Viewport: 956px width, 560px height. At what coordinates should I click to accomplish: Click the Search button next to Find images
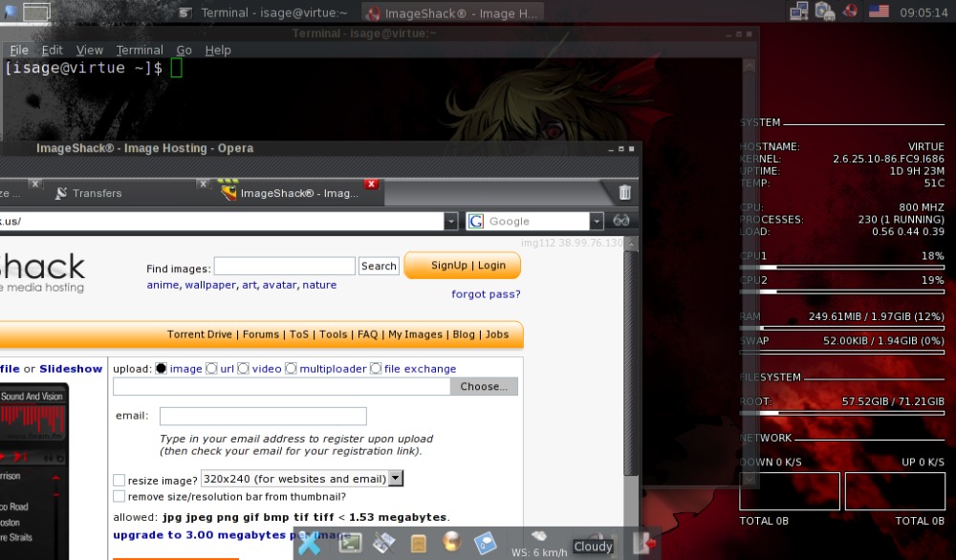(x=379, y=266)
